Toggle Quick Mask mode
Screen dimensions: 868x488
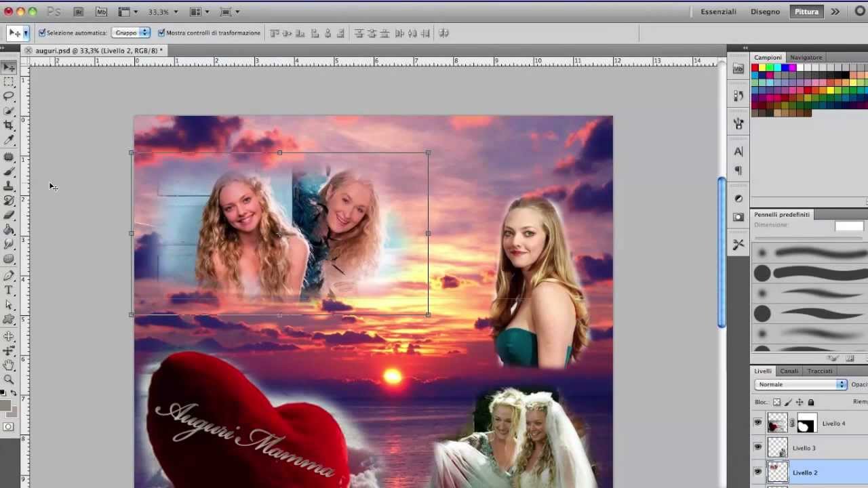(x=8, y=426)
